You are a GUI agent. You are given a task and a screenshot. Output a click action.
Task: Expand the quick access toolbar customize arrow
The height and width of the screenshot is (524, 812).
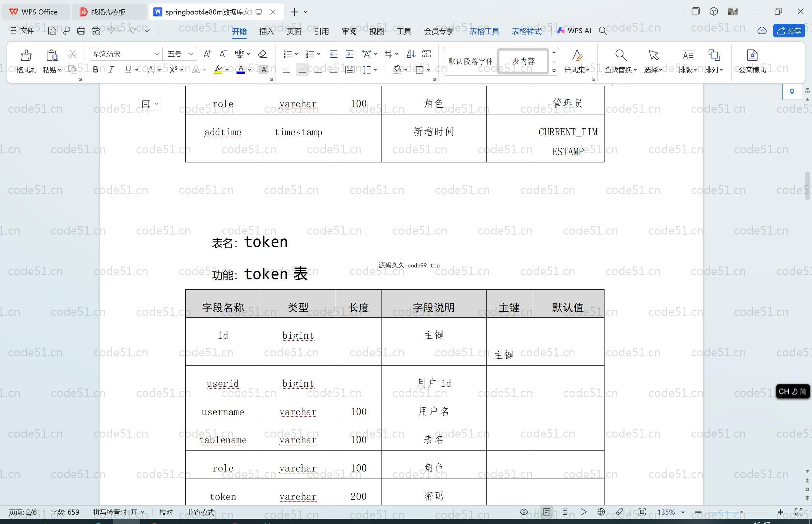tap(147, 31)
